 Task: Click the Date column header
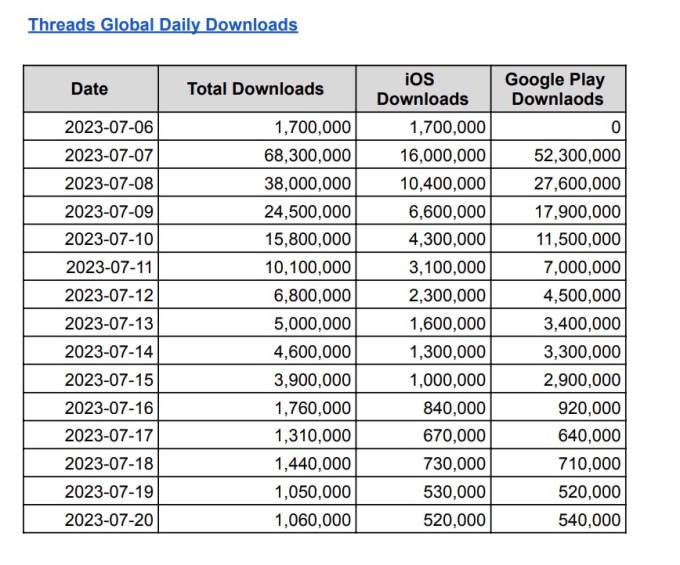(89, 89)
